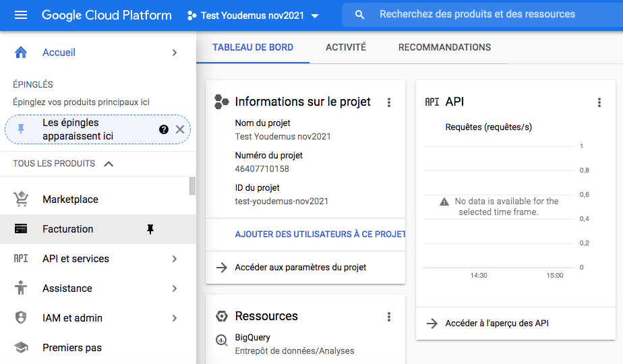
Task: Click Ajouter des utilisateurs à ce projet
Action: 320,235
